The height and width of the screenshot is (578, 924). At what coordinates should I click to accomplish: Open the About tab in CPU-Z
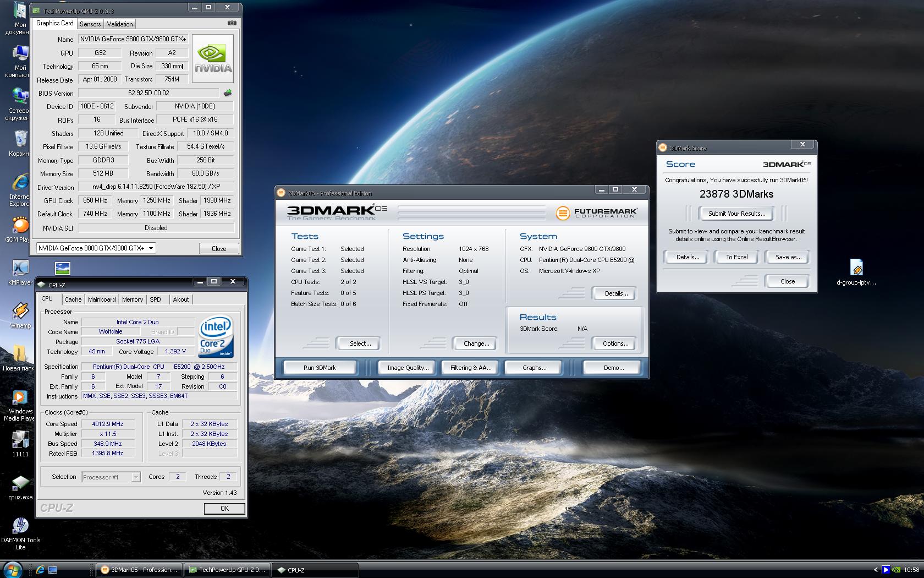click(181, 299)
